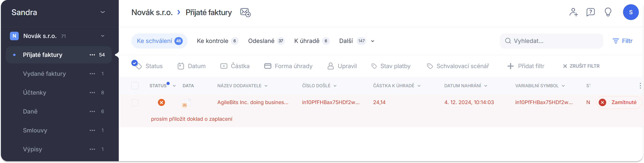
Task: Open the Další tabs dropdown
Action: 372,41
